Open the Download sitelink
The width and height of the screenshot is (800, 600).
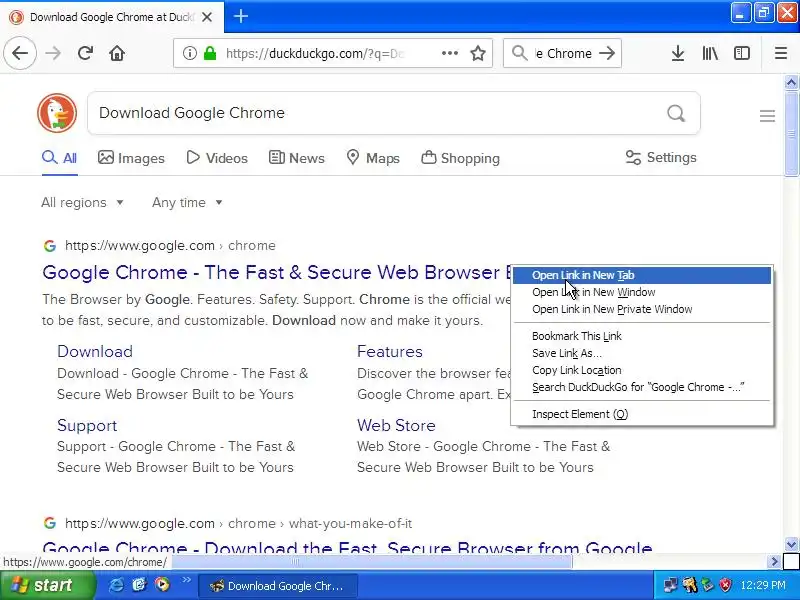pos(95,352)
